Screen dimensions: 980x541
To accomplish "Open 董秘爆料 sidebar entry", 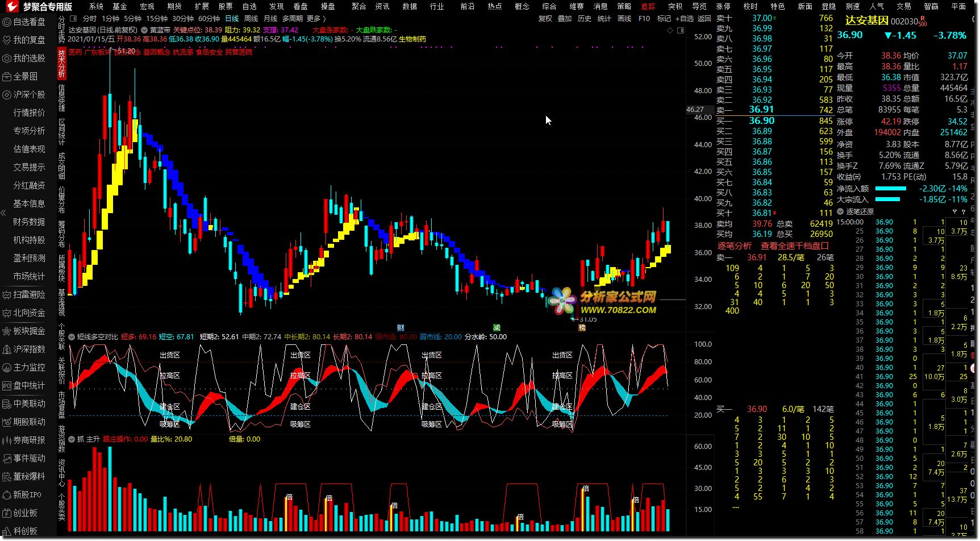I will (x=24, y=476).
